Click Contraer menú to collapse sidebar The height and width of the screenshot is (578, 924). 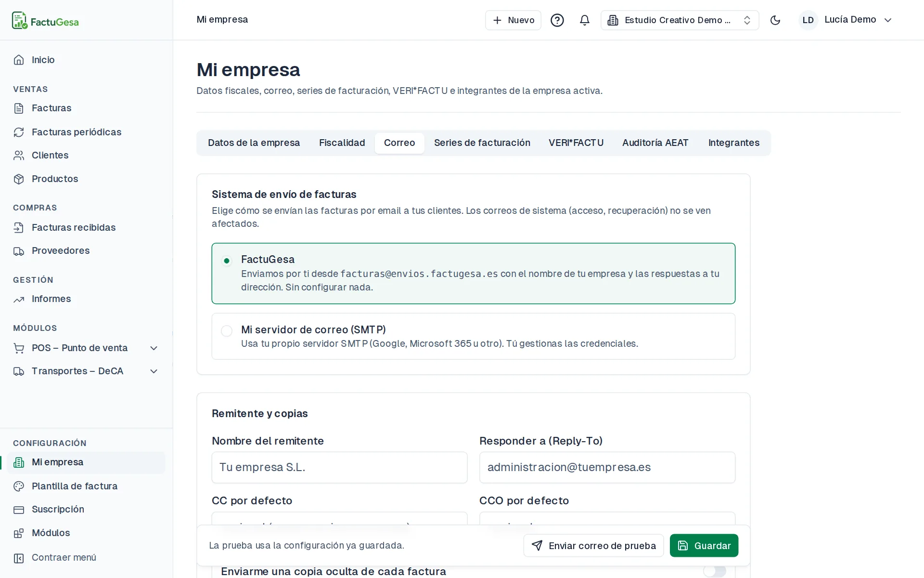pyautogui.click(x=86, y=557)
